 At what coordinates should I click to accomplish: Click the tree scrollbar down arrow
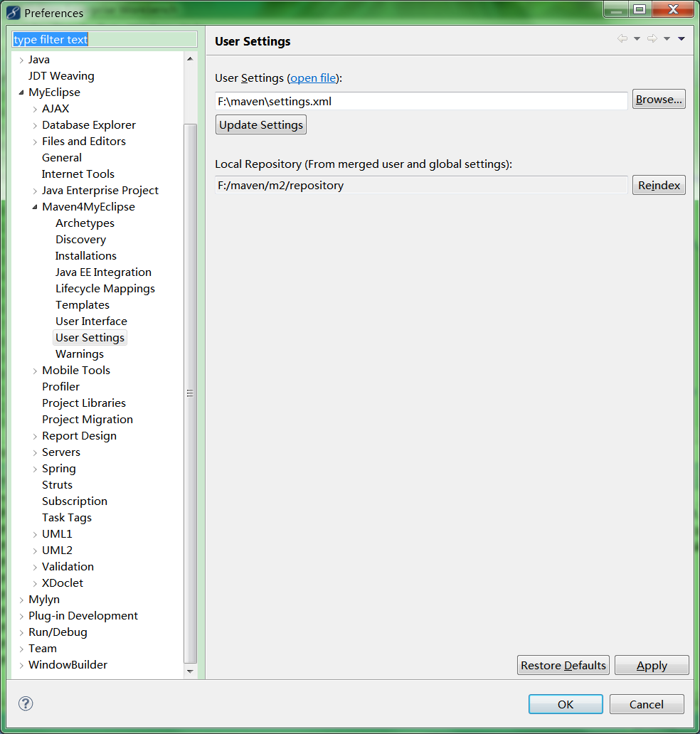tap(190, 671)
